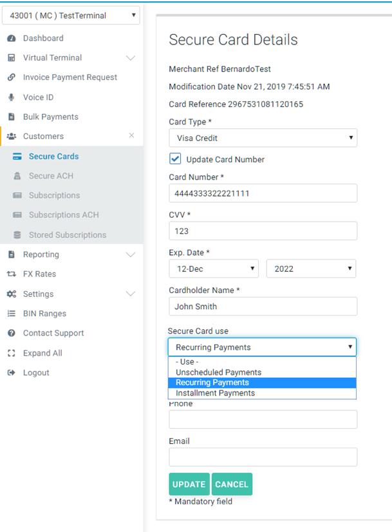Click the Secure ACH bank icon
This screenshot has height=532, width=392.
pos(17,176)
